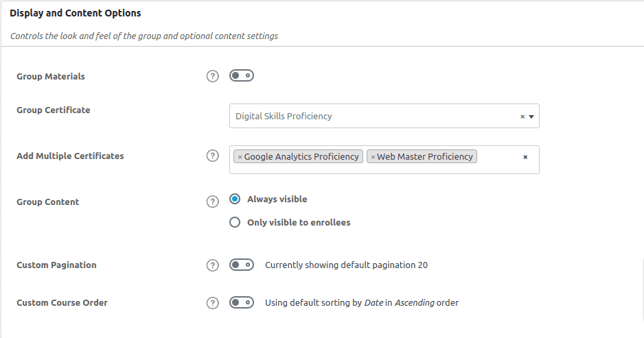Remove Web Master Proficiency certificate tag
644x338 pixels.
tap(373, 157)
